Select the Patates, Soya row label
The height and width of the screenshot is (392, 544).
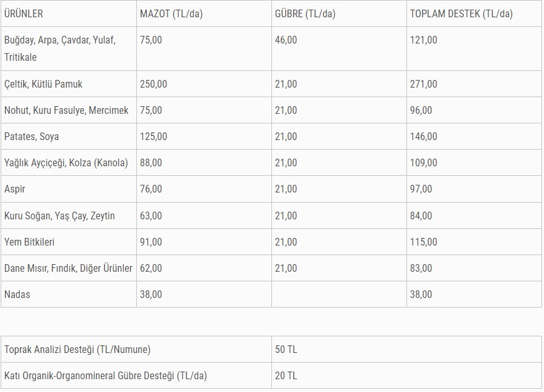31,136
